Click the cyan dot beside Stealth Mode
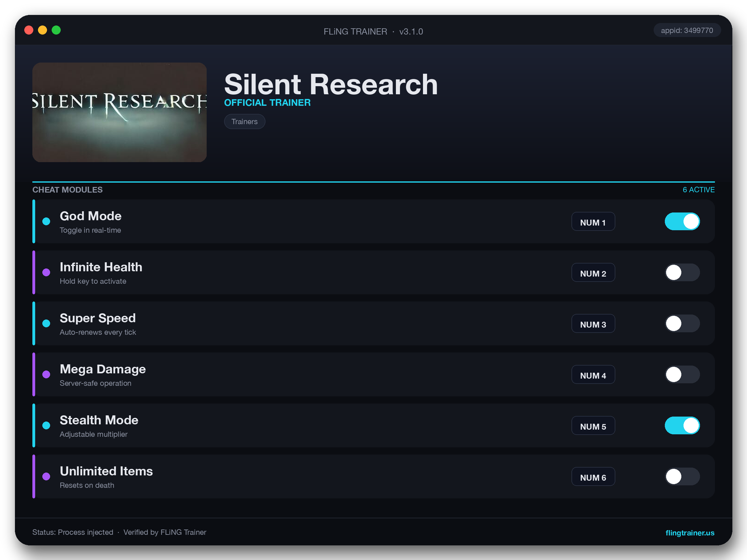The image size is (747, 560). click(x=46, y=425)
